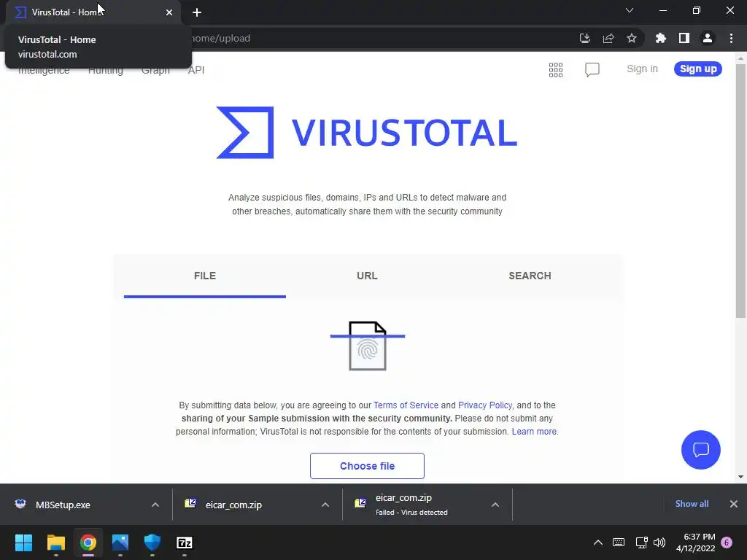Image resolution: width=747 pixels, height=560 pixels.
Task: Click the Sign in link
Action: click(642, 69)
